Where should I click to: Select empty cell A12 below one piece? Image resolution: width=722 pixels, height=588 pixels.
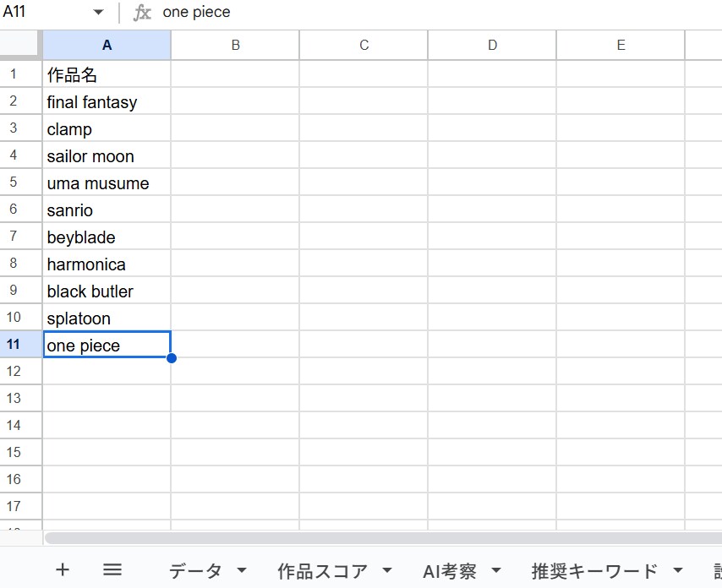point(107,371)
